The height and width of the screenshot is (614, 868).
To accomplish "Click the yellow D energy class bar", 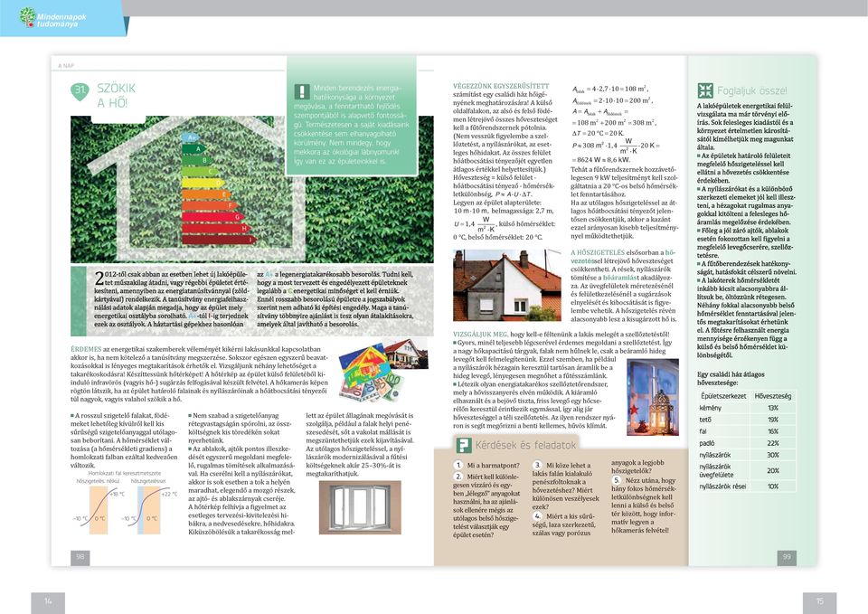I will tap(203, 183).
